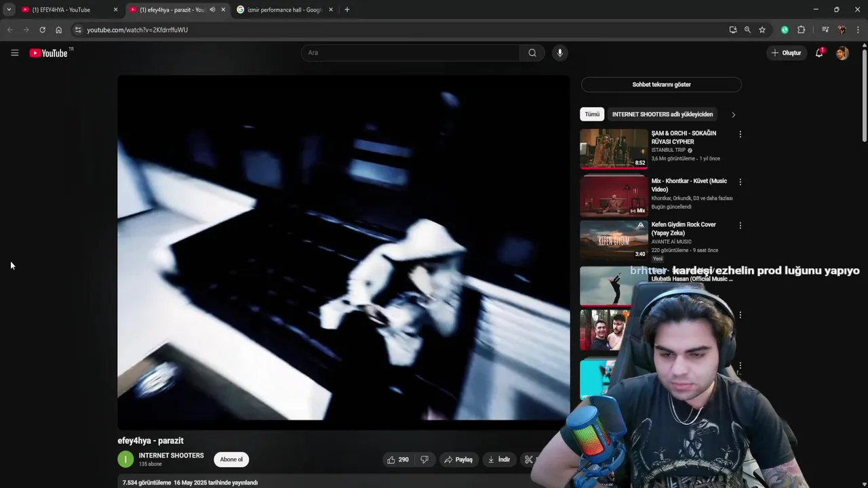Show more filter chips with right chevron

pyautogui.click(x=733, y=115)
